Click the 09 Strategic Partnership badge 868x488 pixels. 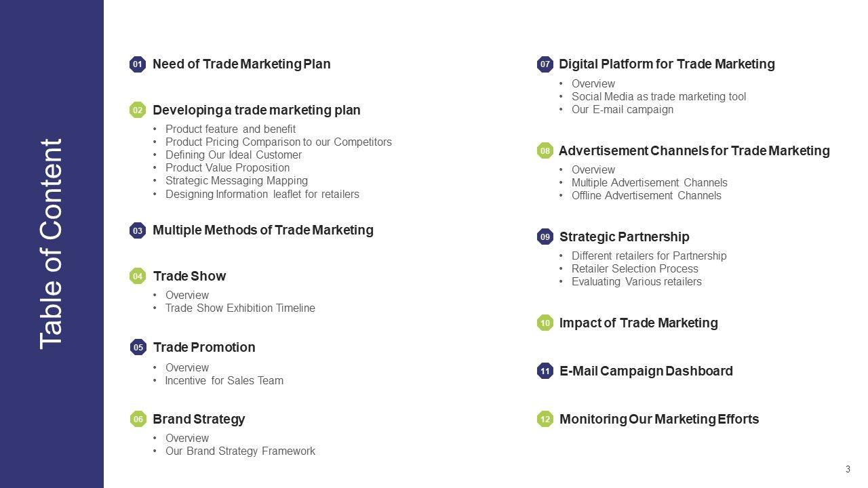[545, 237]
